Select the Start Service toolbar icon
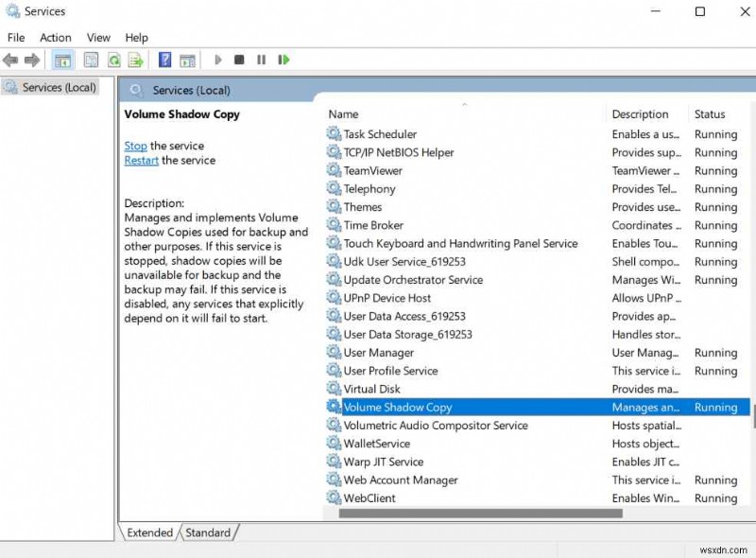Viewport: 756px width, 558px height. coord(217,60)
